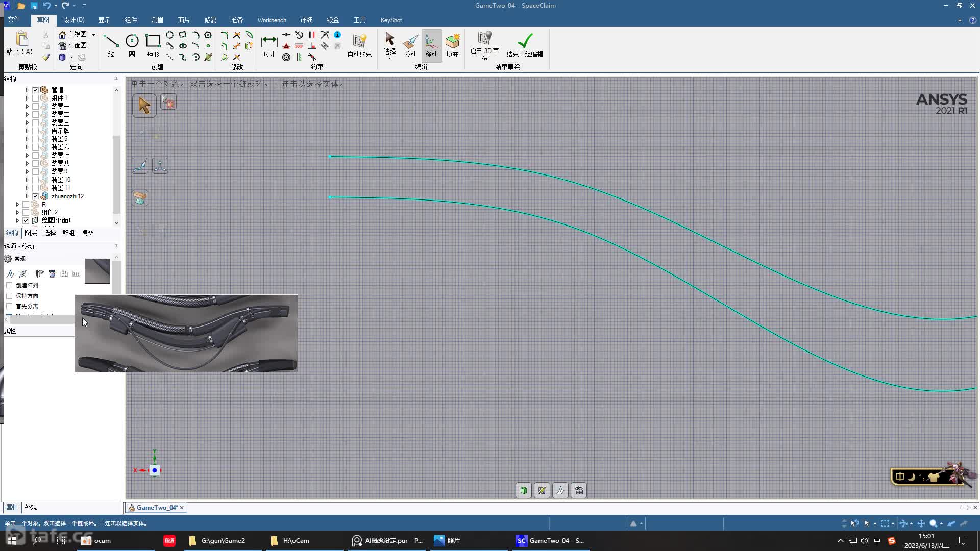Screen dimensions: 980x551
Task: Enable 3D sketch mode (启用3D草绘)
Action: [x=484, y=45]
